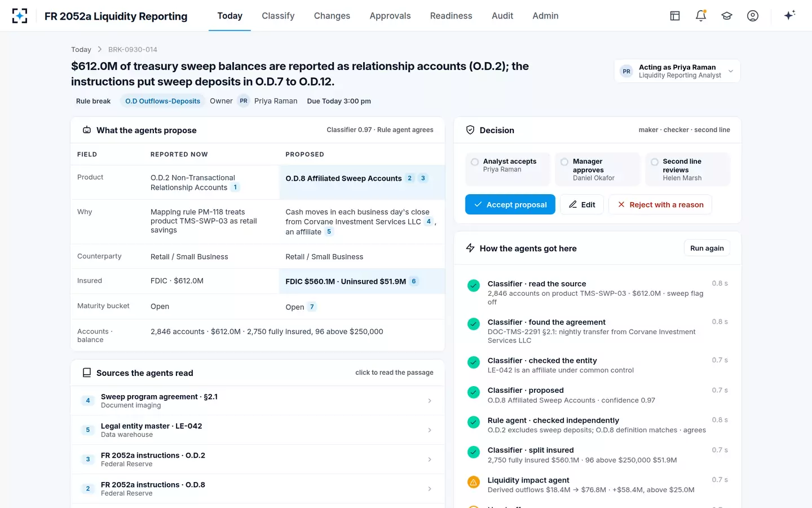Click the lightning icon beside How the agents got here

click(470, 248)
